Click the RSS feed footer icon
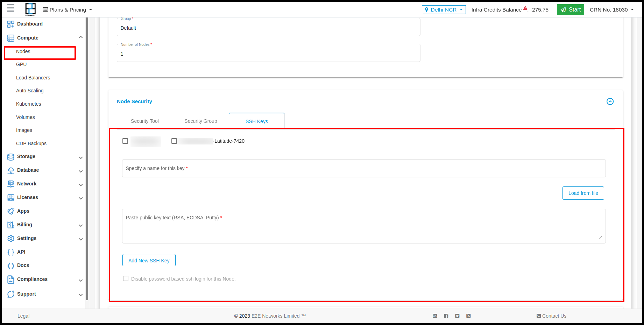The width and height of the screenshot is (644, 325). pyautogui.click(x=468, y=316)
